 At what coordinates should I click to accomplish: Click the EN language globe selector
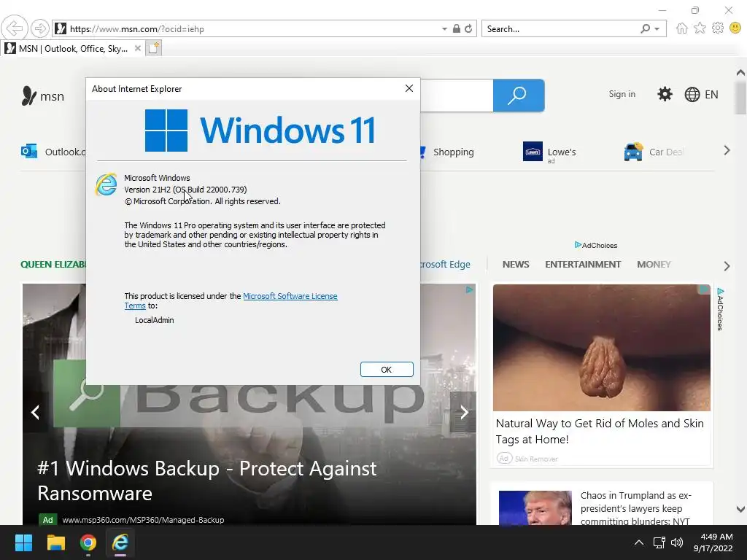[x=701, y=94]
